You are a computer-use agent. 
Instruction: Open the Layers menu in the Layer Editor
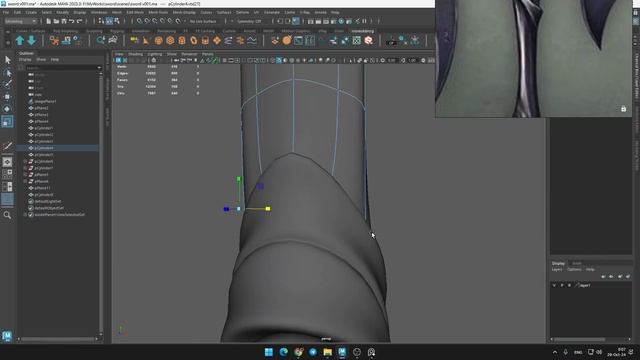(x=557, y=269)
